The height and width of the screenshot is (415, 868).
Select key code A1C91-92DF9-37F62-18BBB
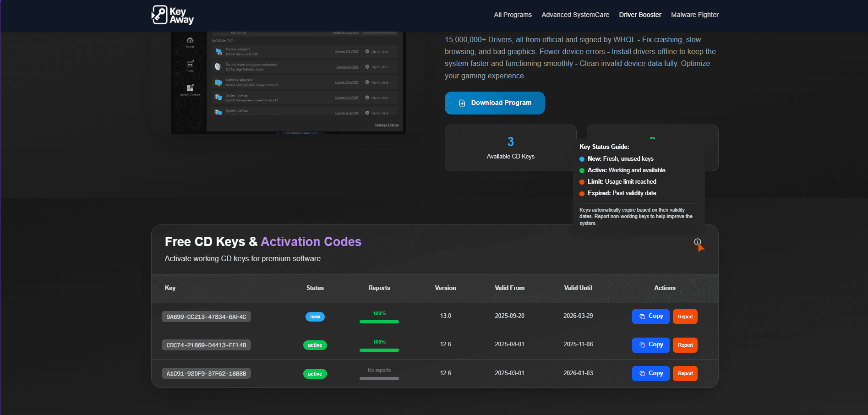point(206,374)
